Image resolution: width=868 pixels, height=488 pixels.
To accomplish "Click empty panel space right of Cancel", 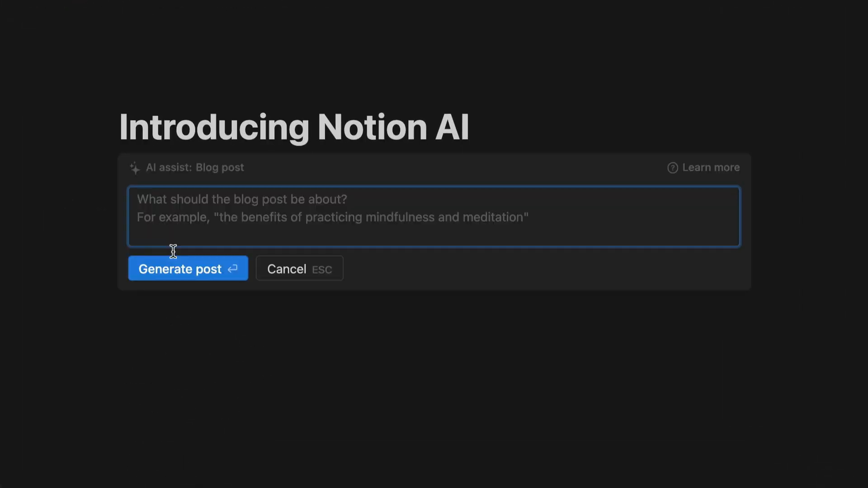I will [x=542, y=268].
